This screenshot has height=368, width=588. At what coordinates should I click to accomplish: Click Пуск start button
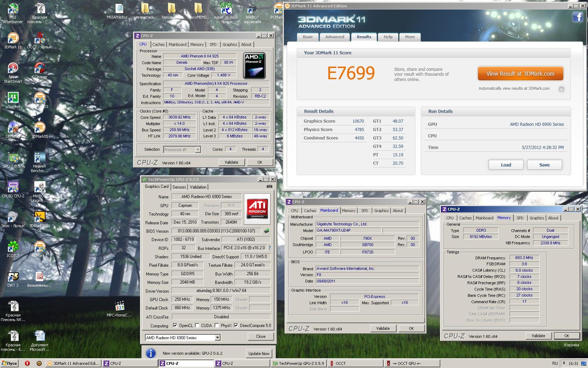(x=10, y=363)
